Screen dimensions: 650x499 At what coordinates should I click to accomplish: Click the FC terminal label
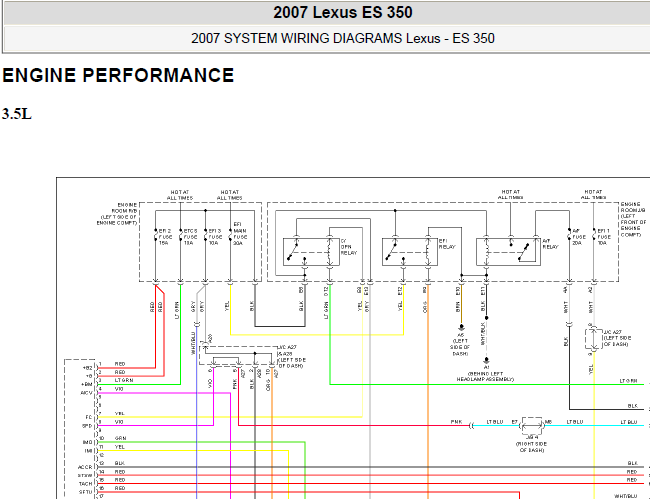90,417
